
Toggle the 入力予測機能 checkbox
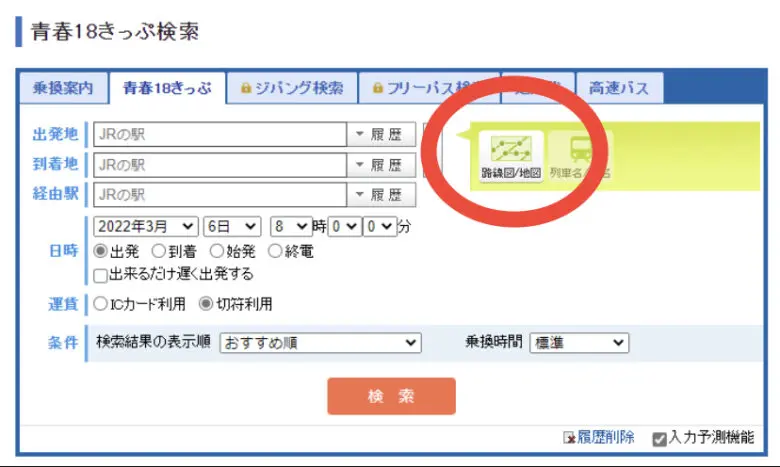pos(660,439)
